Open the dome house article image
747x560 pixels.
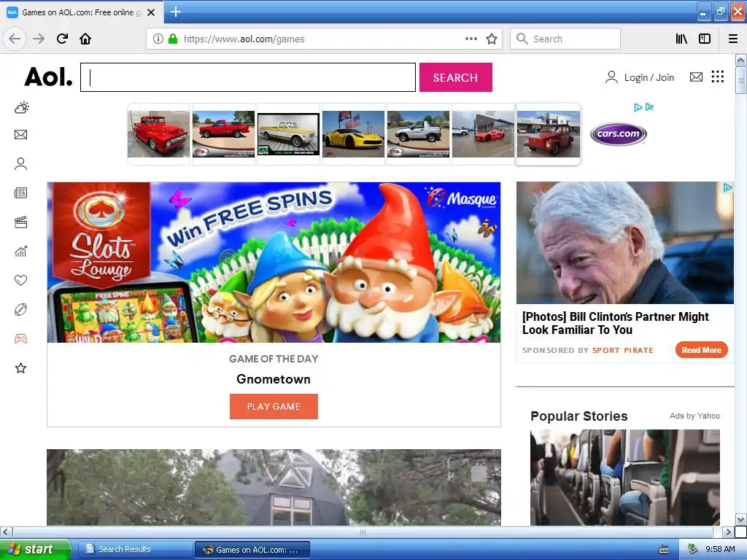(x=274, y=487)
